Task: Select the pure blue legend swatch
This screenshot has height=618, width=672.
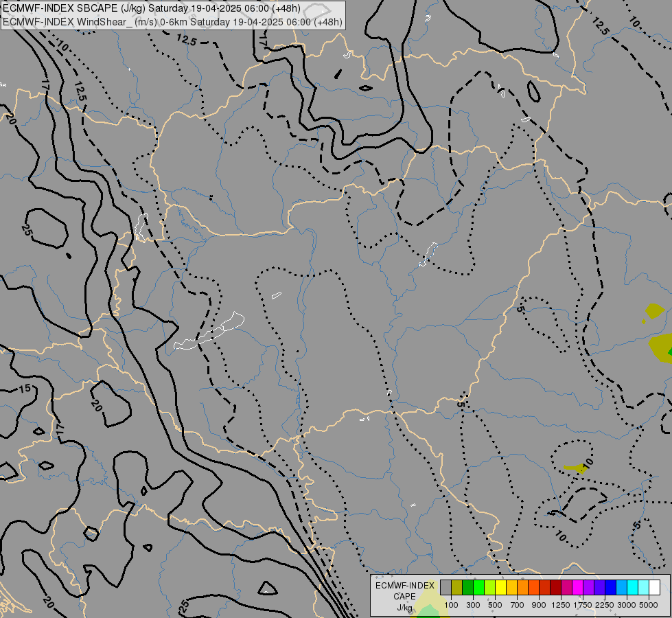Action: (611, 588)
